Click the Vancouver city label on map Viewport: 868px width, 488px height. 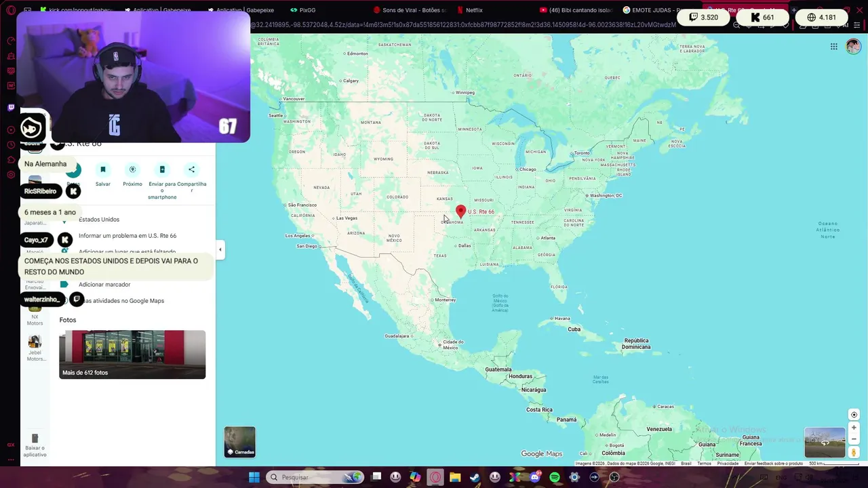click(x=294, y=99)
